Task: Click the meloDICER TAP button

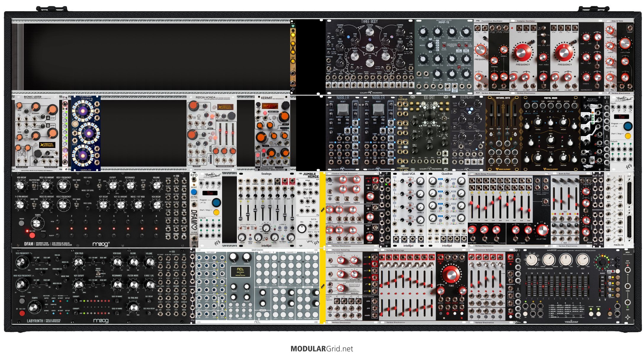Action: [525, 314]
